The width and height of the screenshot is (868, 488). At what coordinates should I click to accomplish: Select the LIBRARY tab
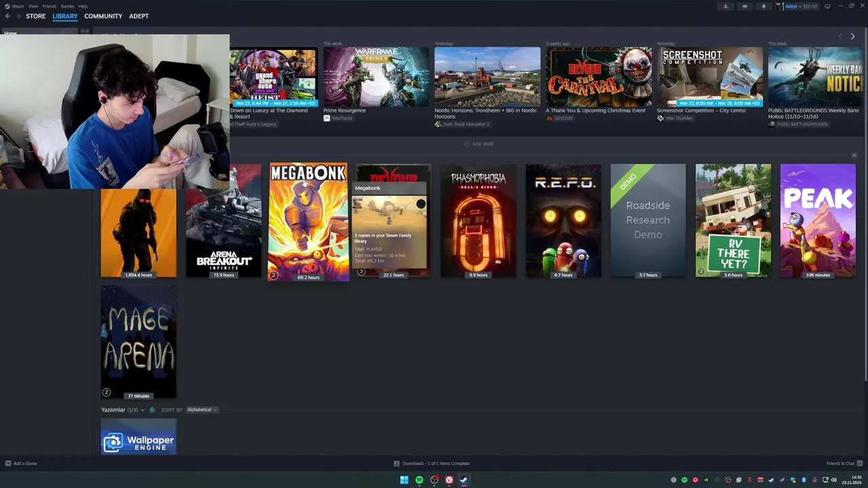pyautogui.click(x=65, y=16)
